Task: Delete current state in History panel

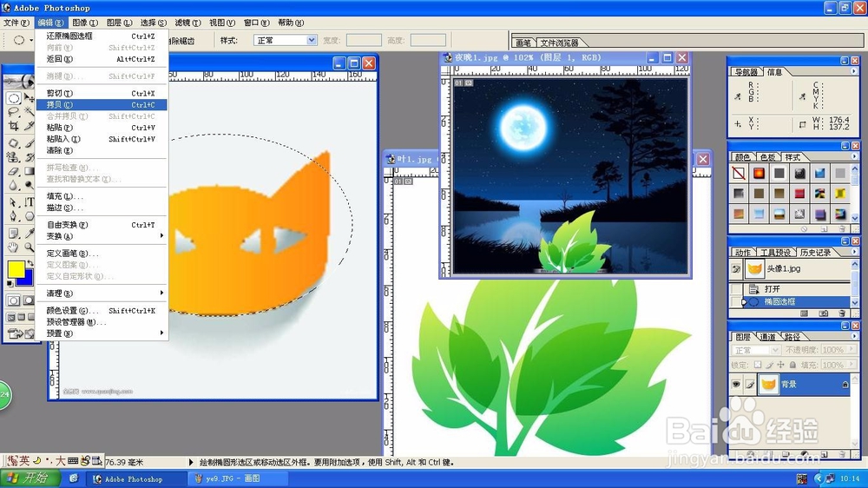Action: click(842, 313)
